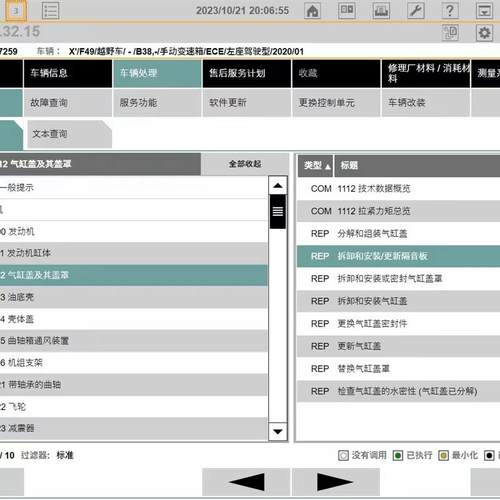Click the 气缸盖及其盖罩 panel header
The image size is (500, 500).
pyautogui.click(x=100, y=164)
